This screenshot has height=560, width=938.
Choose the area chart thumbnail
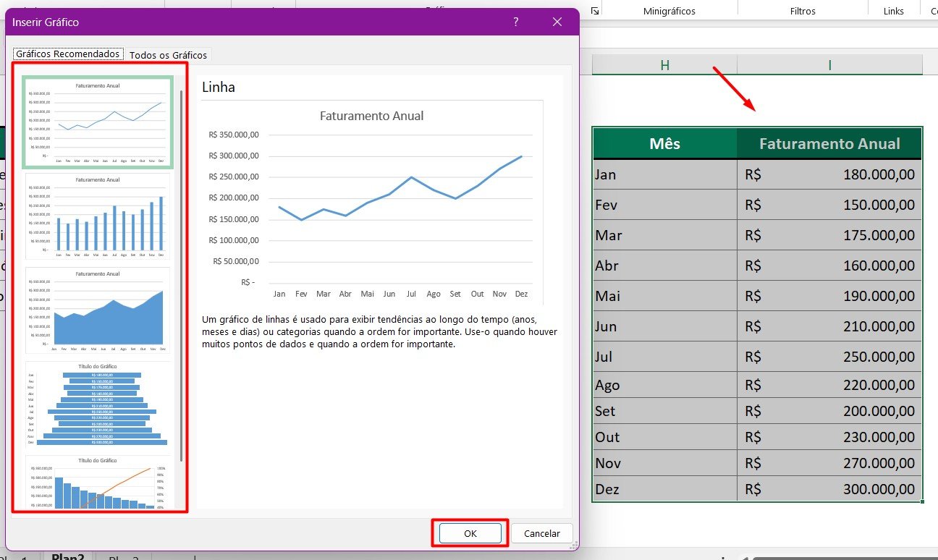coord(98,310)
